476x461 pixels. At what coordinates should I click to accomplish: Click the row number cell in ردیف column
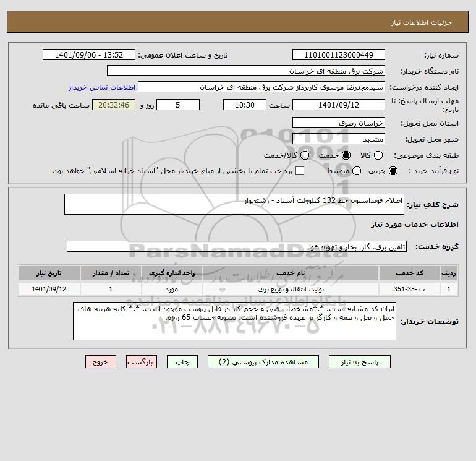[x=449, y=289]
